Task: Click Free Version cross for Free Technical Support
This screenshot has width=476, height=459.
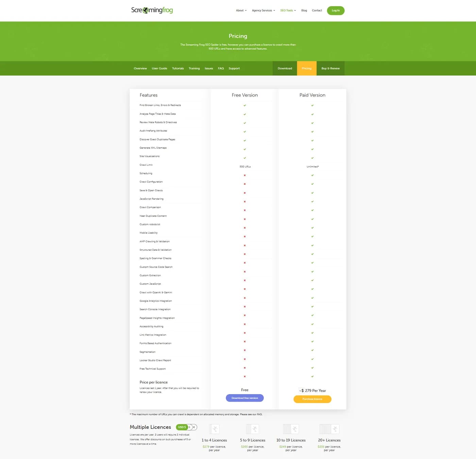Action: point(245,376)
